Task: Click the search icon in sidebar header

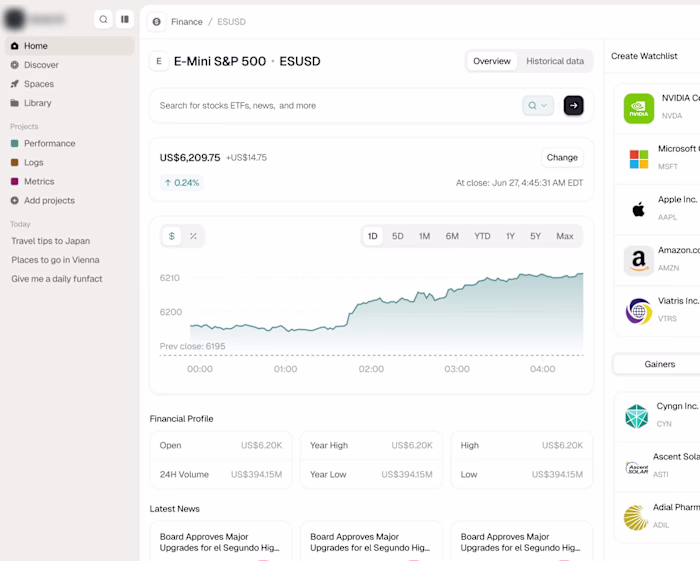Action: pyautogui.click(x=103, y=20)
